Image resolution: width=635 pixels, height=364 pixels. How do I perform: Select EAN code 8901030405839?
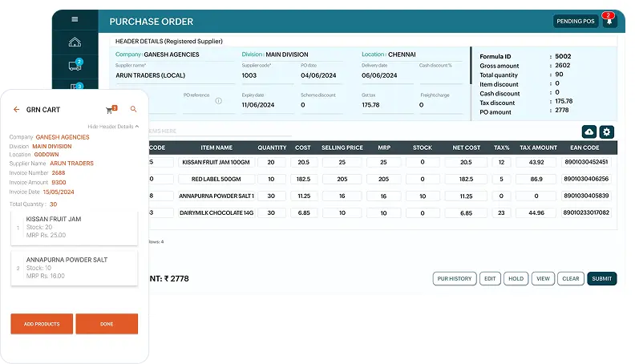point(586,196)
